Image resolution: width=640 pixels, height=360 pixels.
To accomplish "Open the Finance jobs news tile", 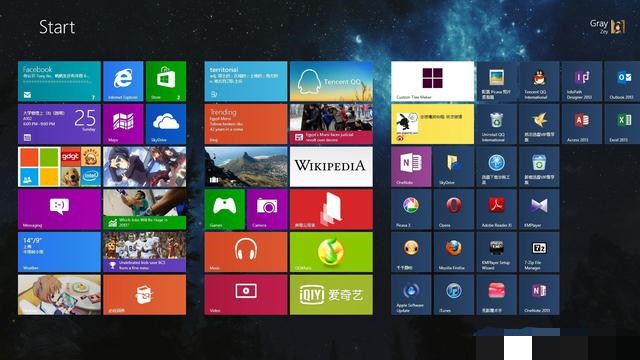I will pyautogui.click(x=144, y=209).
